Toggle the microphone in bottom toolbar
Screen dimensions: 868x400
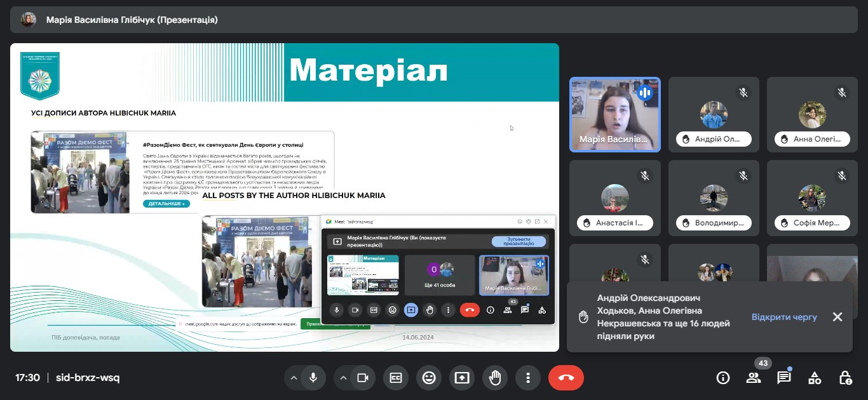[313, 378]
